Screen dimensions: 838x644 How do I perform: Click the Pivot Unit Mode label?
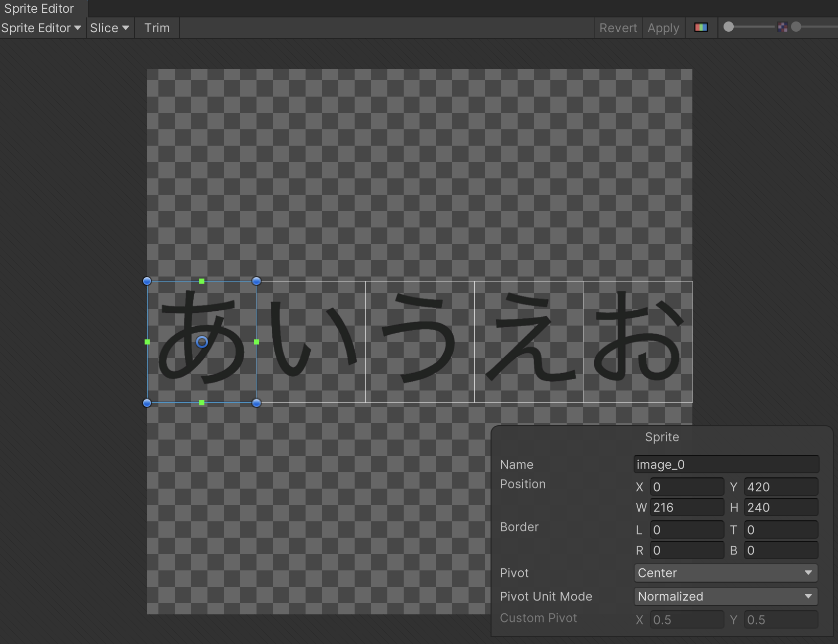[546, 596]
